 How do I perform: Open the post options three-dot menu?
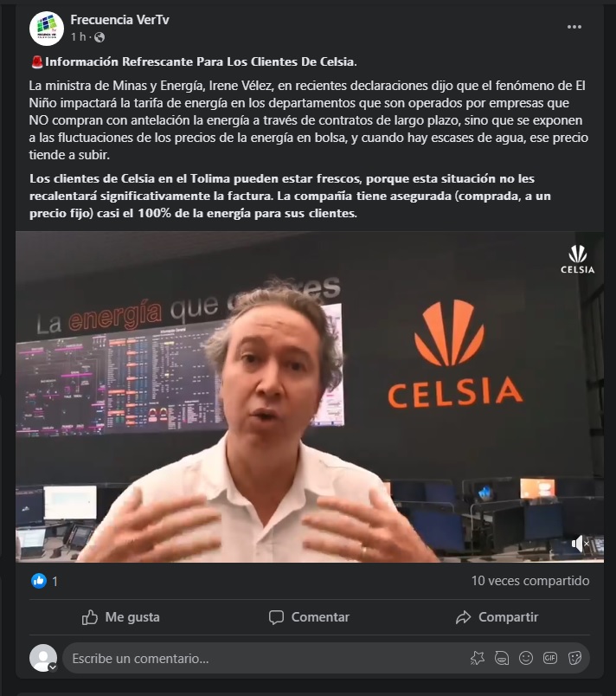(x=574, y=27)
